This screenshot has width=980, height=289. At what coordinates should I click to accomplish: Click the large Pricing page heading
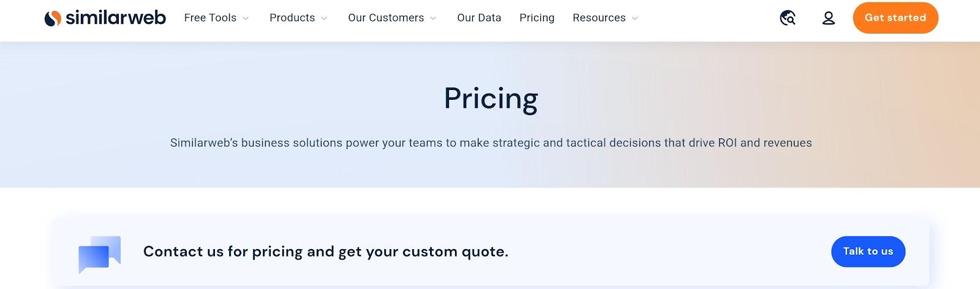491,99
